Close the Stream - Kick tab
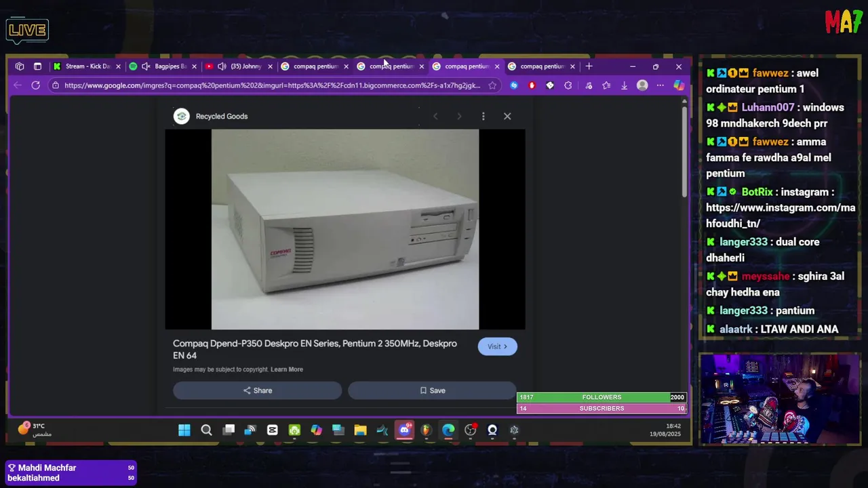Image resolution: width=868 pixels, height=488 pixels. [x=118, y=66]
